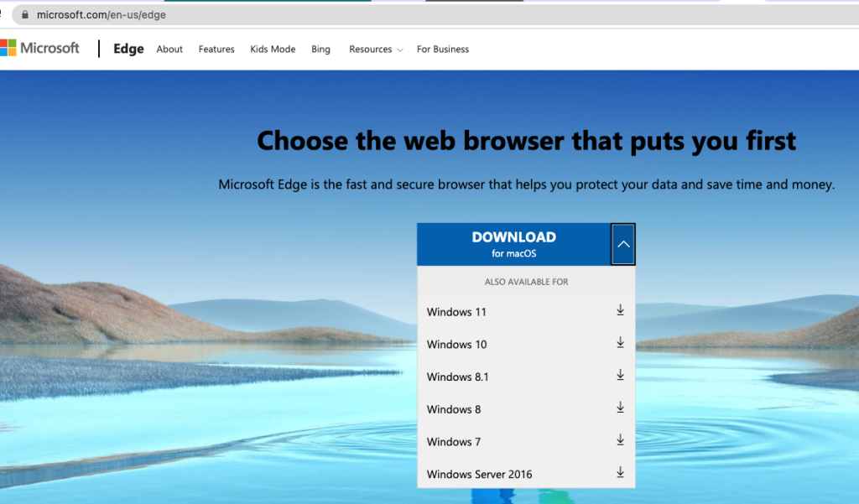This screenshot has height=504, width=859.
Task: Go to Kids Mode page
Action: [273, 49]
